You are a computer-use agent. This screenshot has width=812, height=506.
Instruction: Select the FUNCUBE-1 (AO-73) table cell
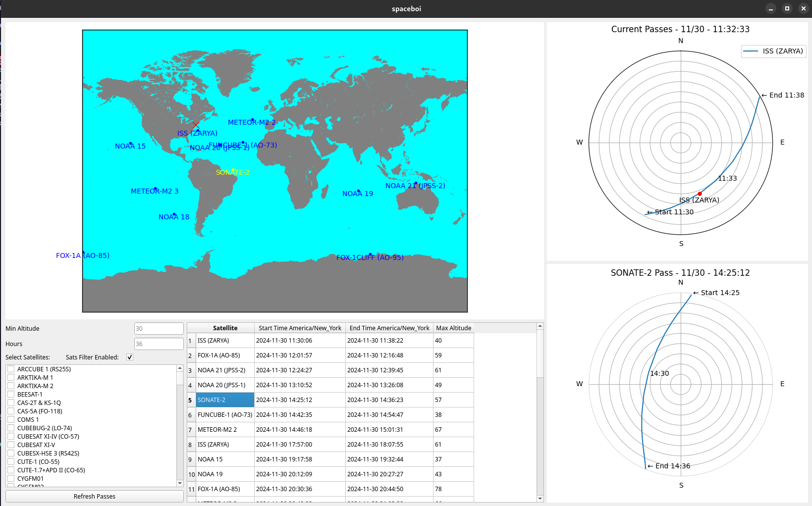225,415
